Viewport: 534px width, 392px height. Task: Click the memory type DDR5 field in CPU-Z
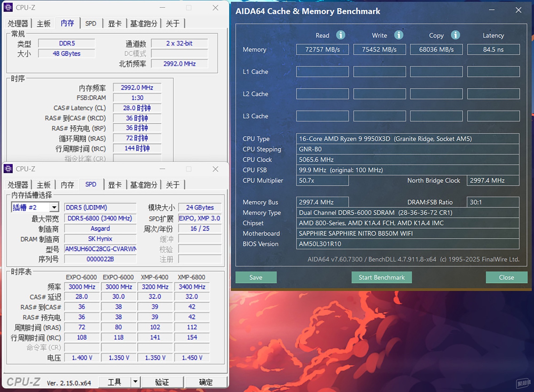(67, 43)
